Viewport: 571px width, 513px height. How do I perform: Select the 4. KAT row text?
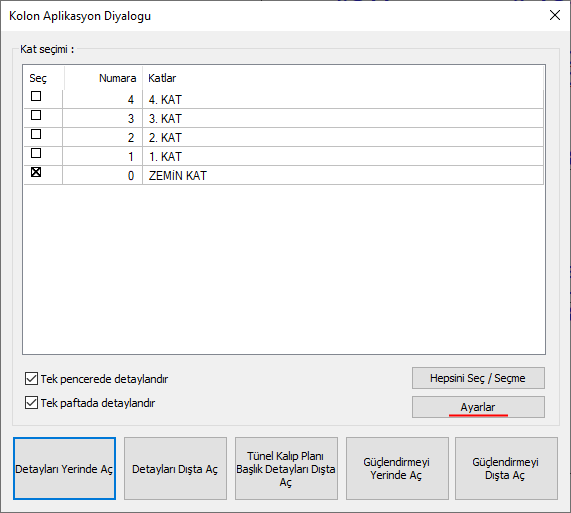click(165, 100)
